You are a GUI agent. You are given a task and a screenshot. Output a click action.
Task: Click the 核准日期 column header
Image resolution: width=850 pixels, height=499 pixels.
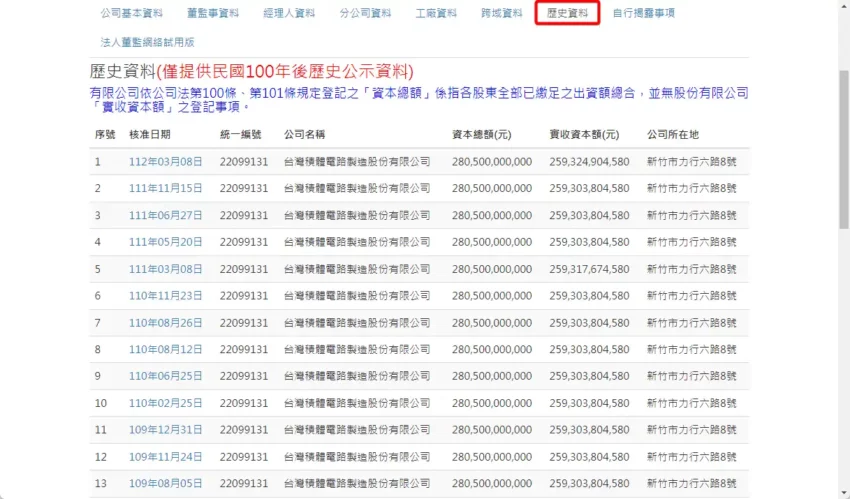[150, 134]
